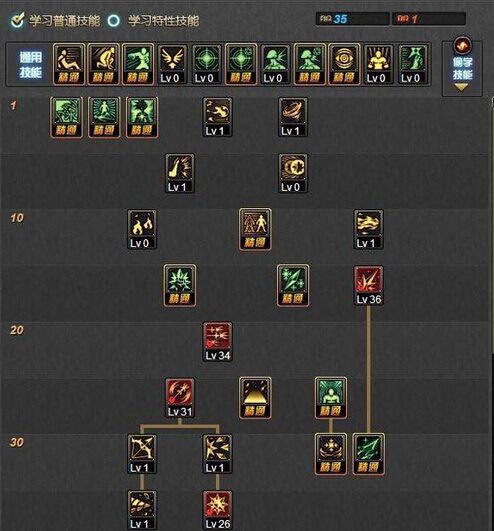
Task: Click the golden winged Lv 0 general skill
Action: (x=172, y=64)
